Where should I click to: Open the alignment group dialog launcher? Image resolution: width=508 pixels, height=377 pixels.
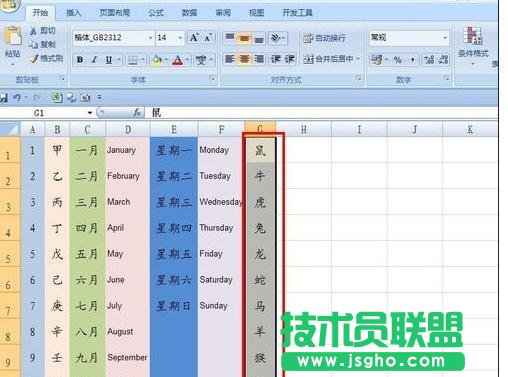359,78
